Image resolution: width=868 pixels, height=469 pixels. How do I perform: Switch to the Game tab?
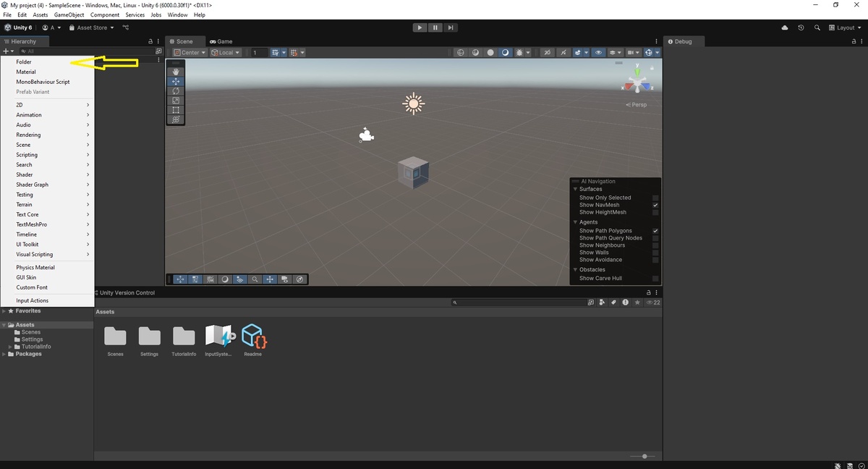click(x=221, y=41)
